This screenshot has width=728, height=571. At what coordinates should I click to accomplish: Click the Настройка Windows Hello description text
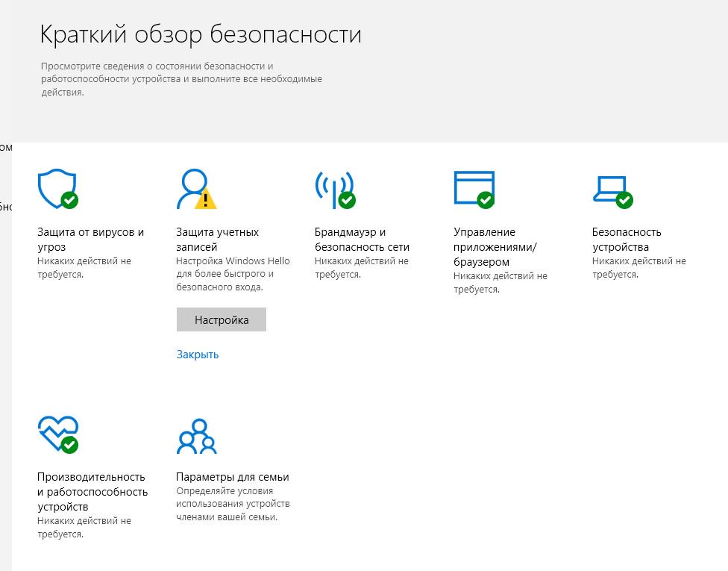pyautogui.click(x=233, y=274)
